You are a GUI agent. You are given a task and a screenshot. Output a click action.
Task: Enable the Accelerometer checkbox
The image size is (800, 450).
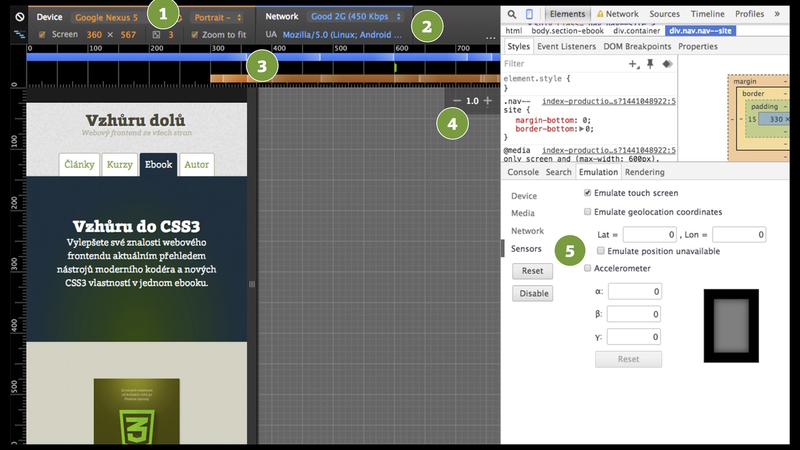588,269
